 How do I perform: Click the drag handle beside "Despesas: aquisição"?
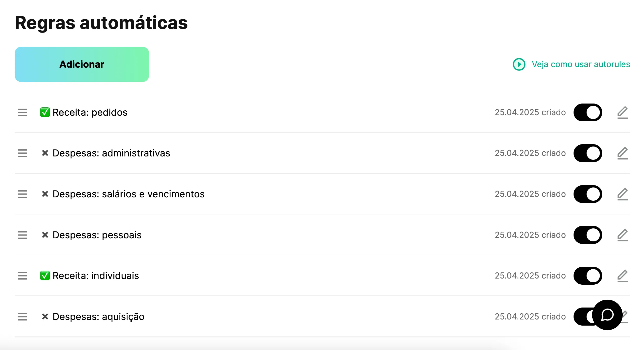click(x=22, y=317)
